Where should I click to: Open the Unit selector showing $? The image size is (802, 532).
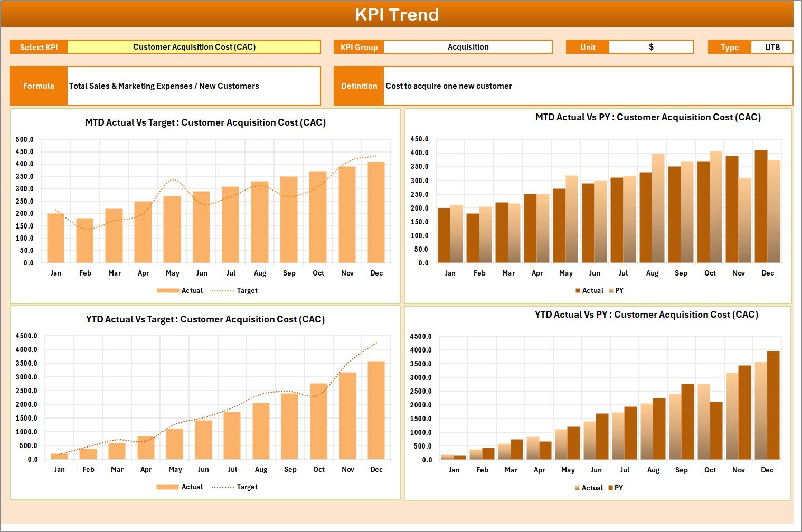pos(651,46)
